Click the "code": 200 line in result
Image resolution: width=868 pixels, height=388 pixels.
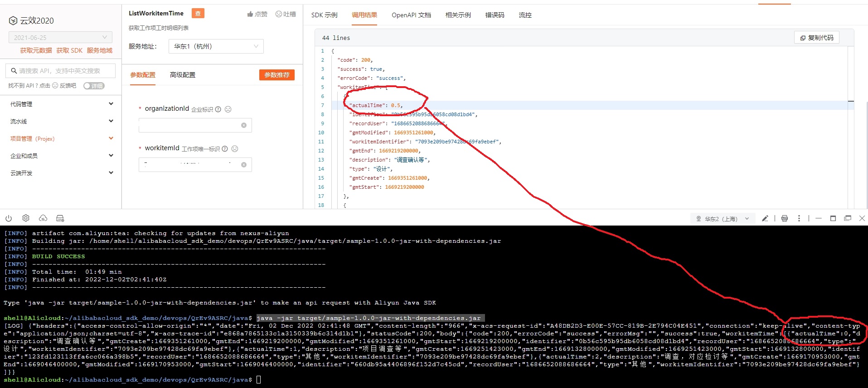tap(355, 60)
